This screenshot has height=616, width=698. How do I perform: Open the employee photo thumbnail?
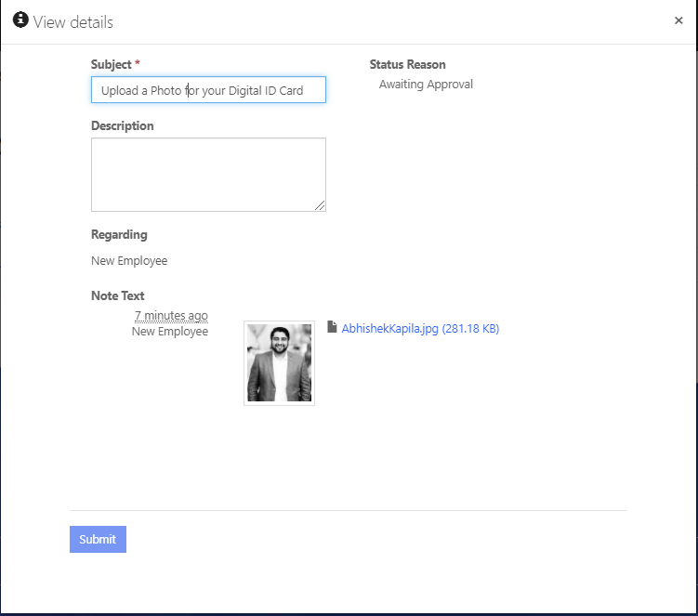point(279,362)
